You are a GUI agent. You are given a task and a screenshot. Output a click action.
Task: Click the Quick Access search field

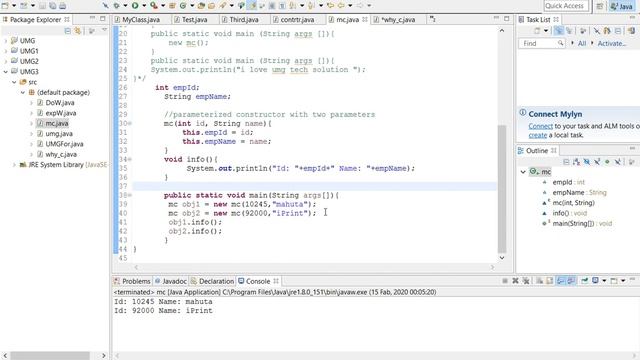click(x=566, y=6)
